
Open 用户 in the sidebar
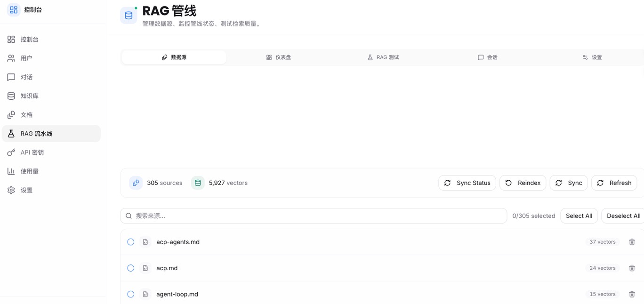pos(51,58)
